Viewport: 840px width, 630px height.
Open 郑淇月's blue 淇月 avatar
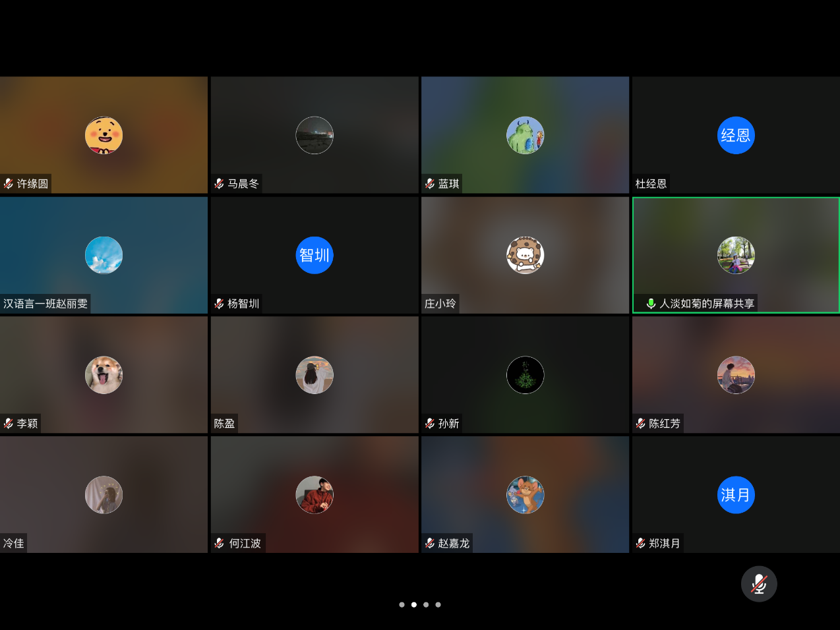click(735, 495)
